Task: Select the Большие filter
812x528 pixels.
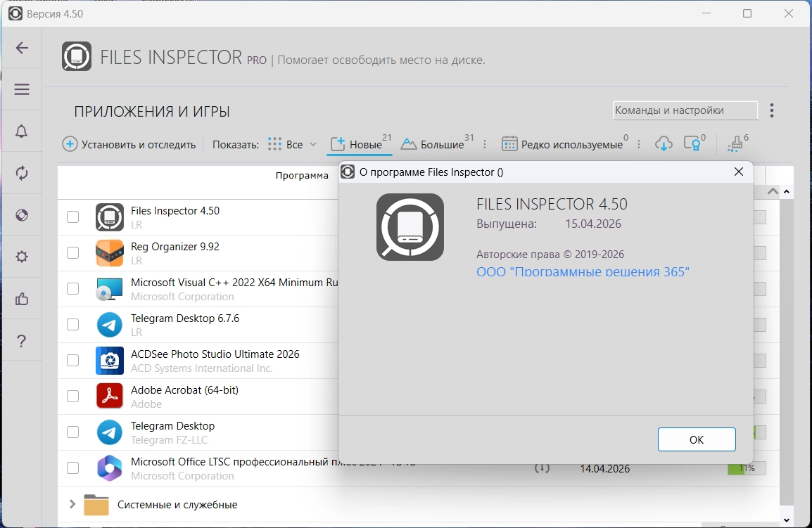Action: (436, 144)
